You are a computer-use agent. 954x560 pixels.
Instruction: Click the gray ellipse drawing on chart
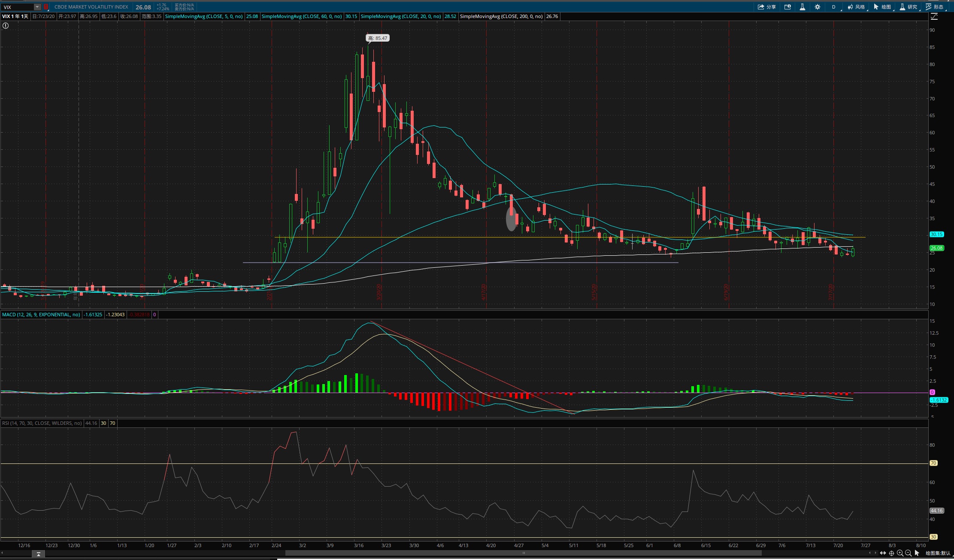pos(511,219)
